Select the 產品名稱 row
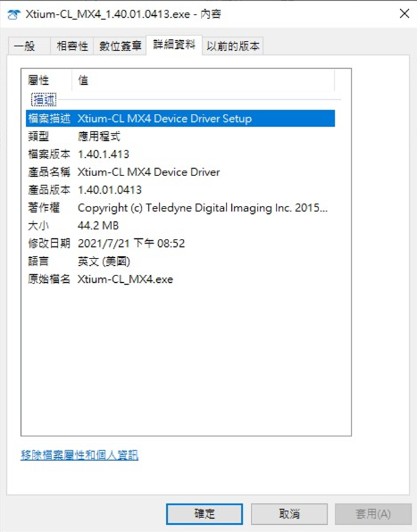The width and height of the screenshot is (417, 532). pyautogui.click(x=180, y=172)
